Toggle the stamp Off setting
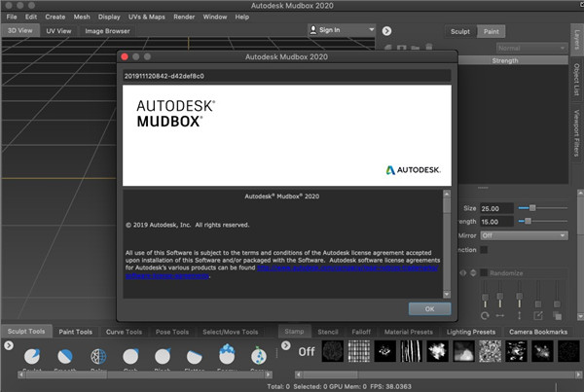 point(307,352)
